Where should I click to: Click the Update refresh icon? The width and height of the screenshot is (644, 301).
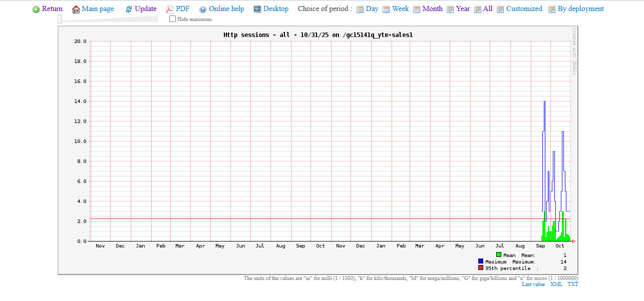129,9
